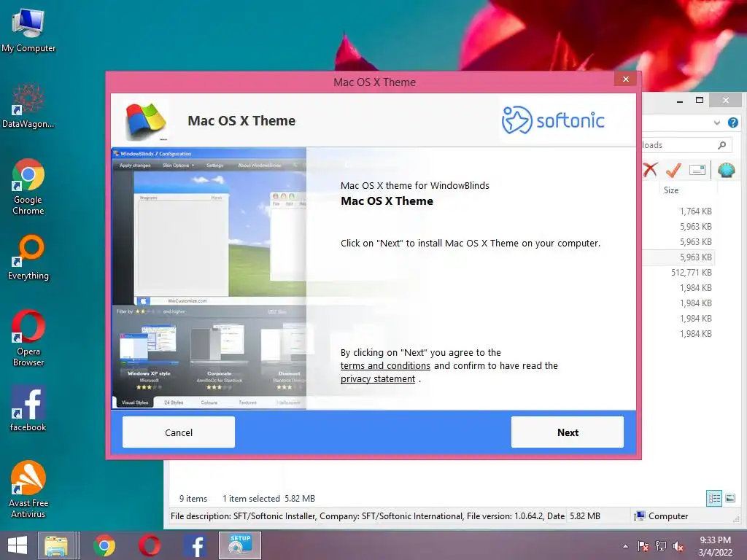Open Everything search desktop shortcut
The height and width of the screenshot is (560, 747).
pyautogui.click(x=28, y=257)
